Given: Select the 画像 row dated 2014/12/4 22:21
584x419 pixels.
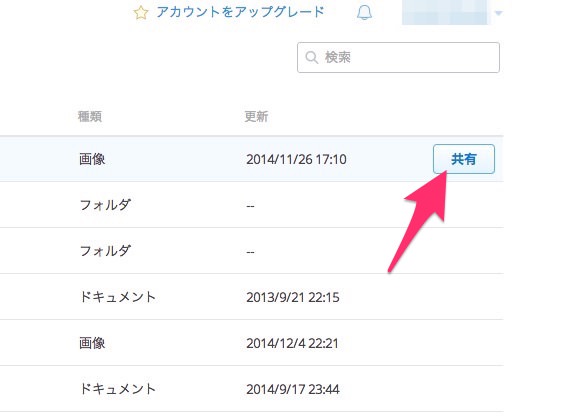Looking at the screenshot, I should [252, 343].
